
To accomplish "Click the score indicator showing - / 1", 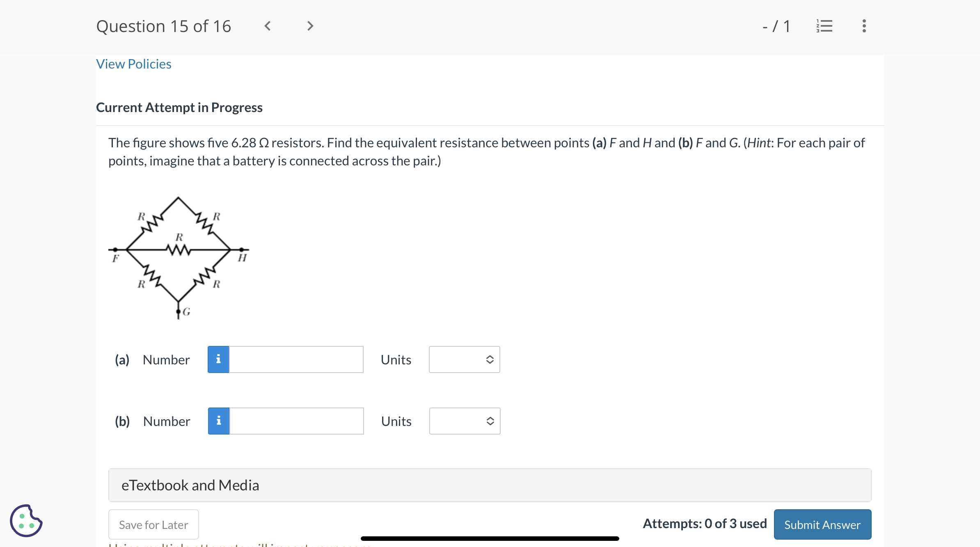I will click(776, 26).
